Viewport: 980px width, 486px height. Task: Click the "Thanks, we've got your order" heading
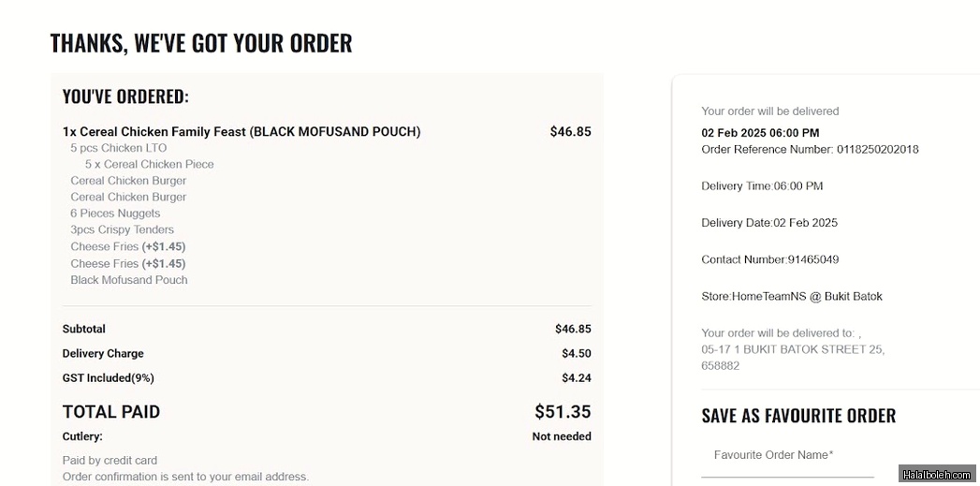(x=201, y=43)
